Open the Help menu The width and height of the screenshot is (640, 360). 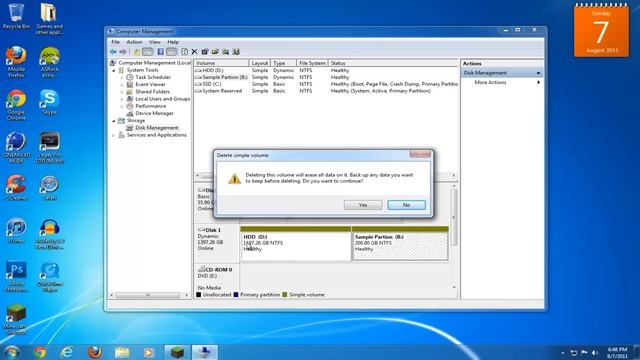pos(173,42)
